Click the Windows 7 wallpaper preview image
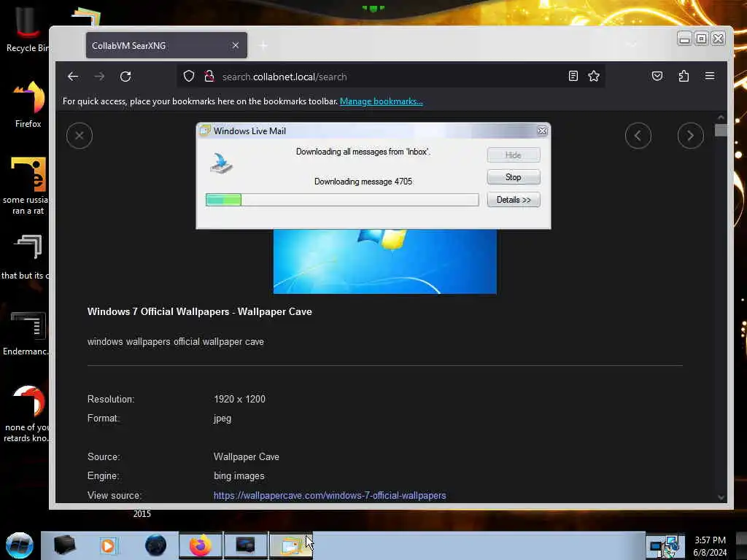This screenshot has width=747, height=560. (x=385, y=262)
